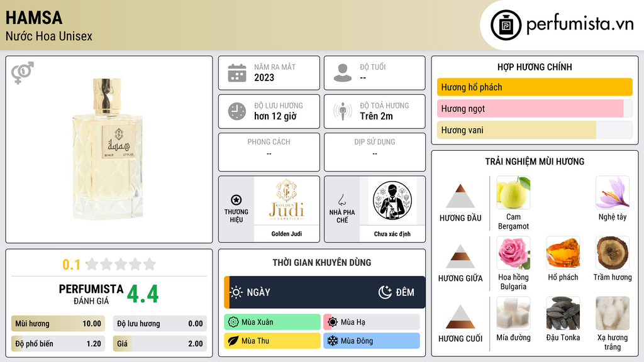The width and height of the screenshot is (644, 362).
Task: Click the Trải nghiệm mùi hương heading
Action: click(535, 162)
